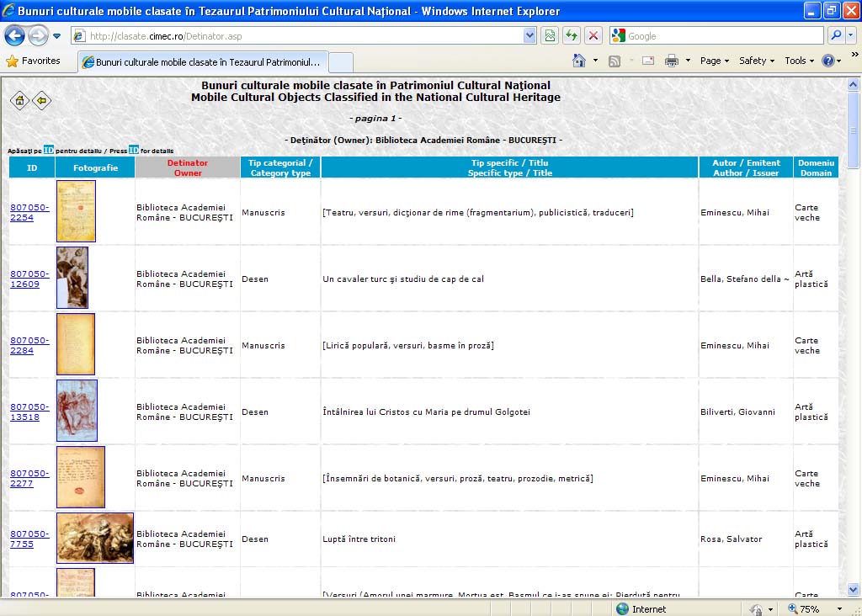The height and width of the screenshot is (616, 862).
Task: Click the Fotografie column header
Action: [x=95, y=167]
